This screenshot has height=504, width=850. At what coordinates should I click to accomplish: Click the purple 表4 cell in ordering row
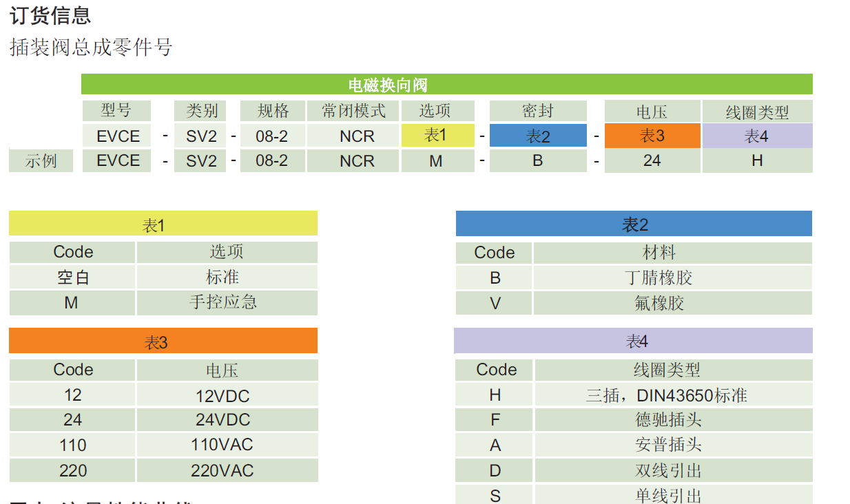[756, 136]
